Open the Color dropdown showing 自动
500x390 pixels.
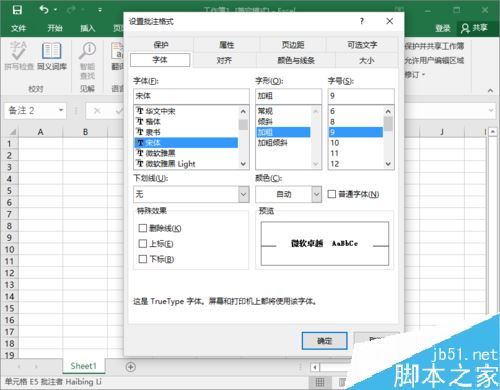[316, 194]
